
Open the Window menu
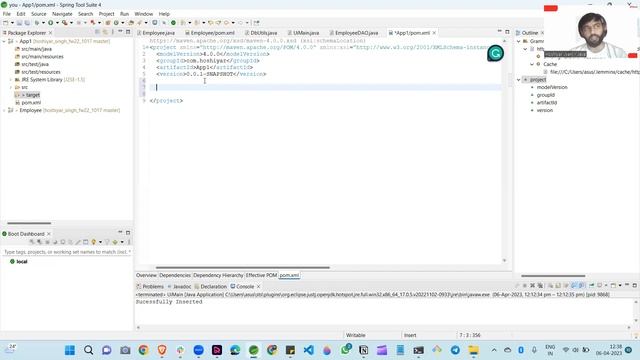pos(144,14)
